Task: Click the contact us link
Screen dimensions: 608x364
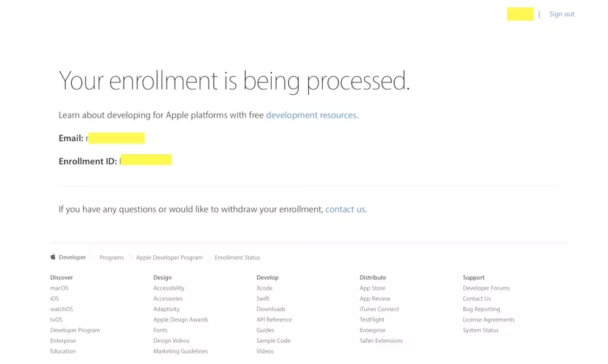Action: tap(345, 209)
